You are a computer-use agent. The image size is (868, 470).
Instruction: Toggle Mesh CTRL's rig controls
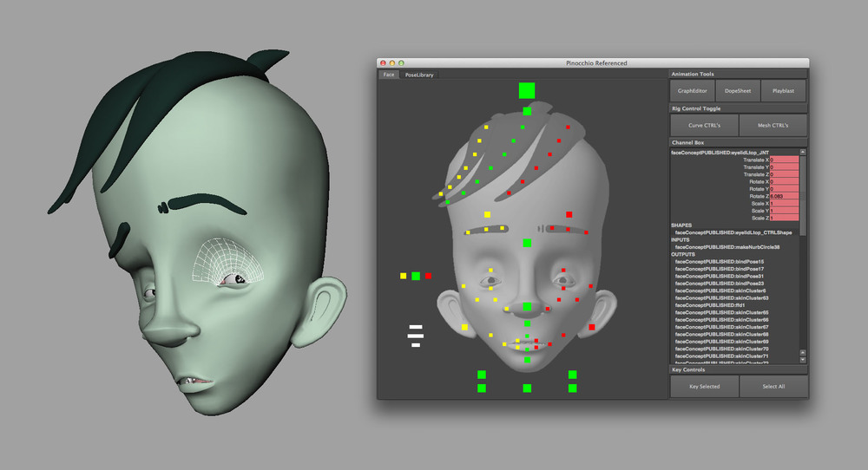pos(773,126)
